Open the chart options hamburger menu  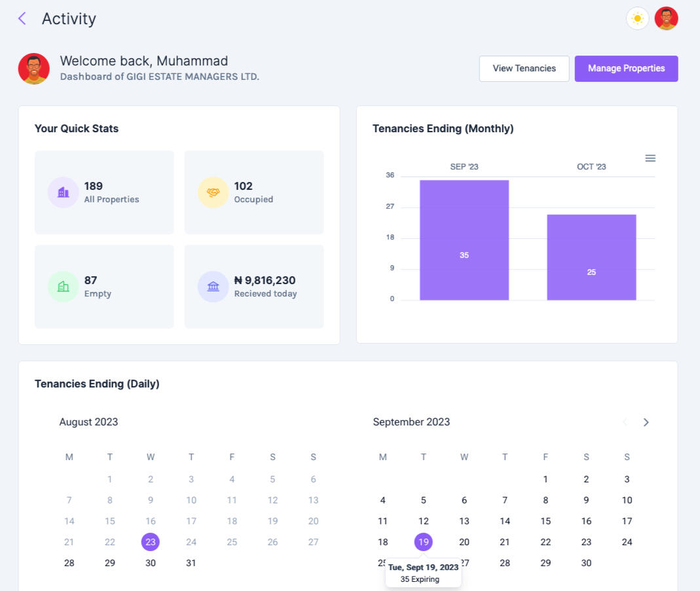click(650, 158)
